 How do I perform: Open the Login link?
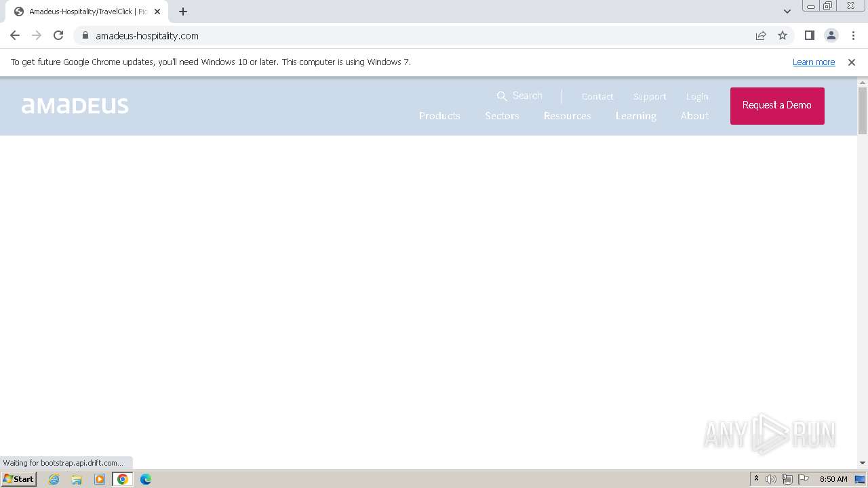(x=697, y=96)
